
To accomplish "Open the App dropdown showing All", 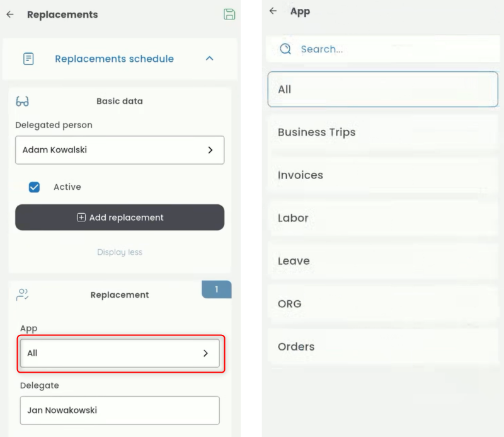I will (120, 353).
